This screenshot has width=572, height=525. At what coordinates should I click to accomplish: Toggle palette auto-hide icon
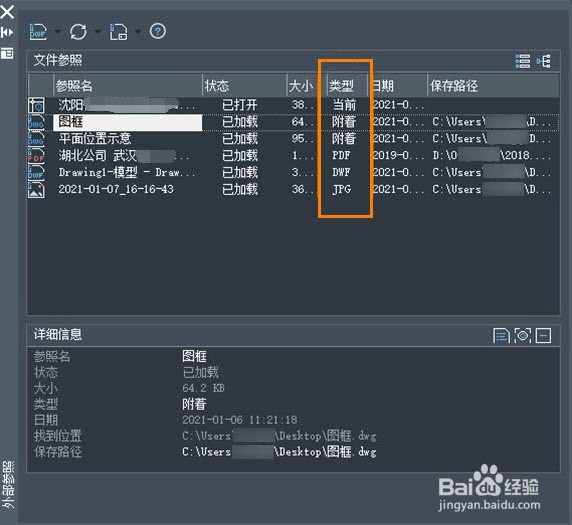[x=7, y=33]
